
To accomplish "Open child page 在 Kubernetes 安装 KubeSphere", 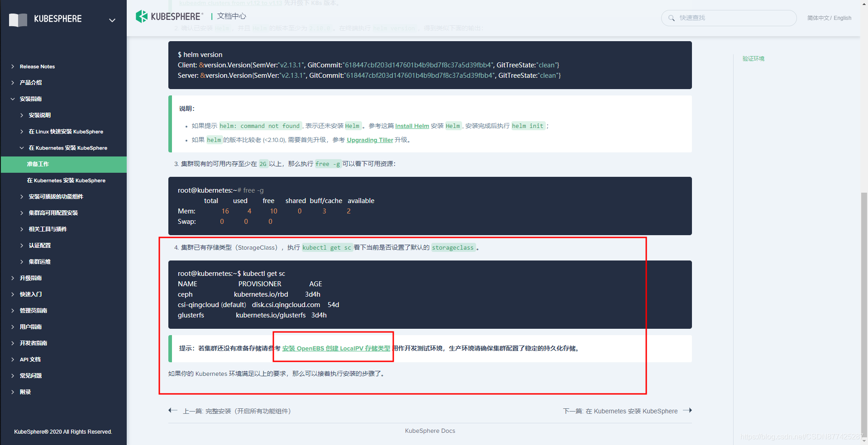I will 66,180.
